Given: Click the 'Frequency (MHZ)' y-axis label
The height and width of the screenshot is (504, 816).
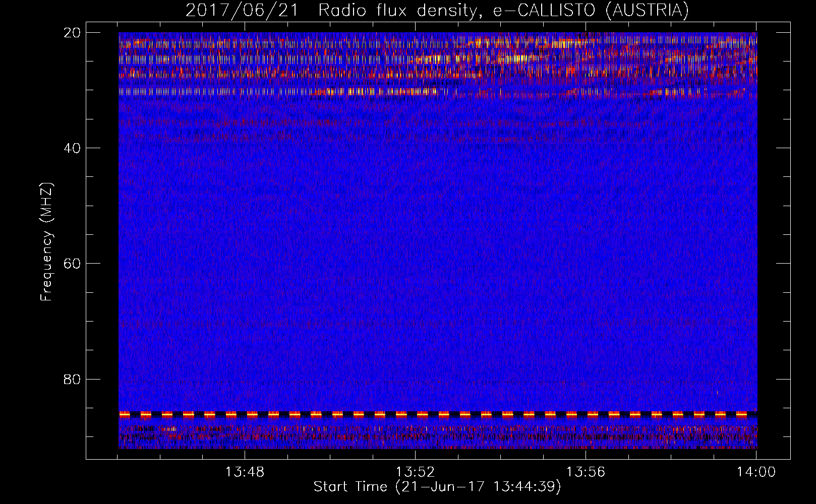Looking at the screenshot, I should click(46, 242).
